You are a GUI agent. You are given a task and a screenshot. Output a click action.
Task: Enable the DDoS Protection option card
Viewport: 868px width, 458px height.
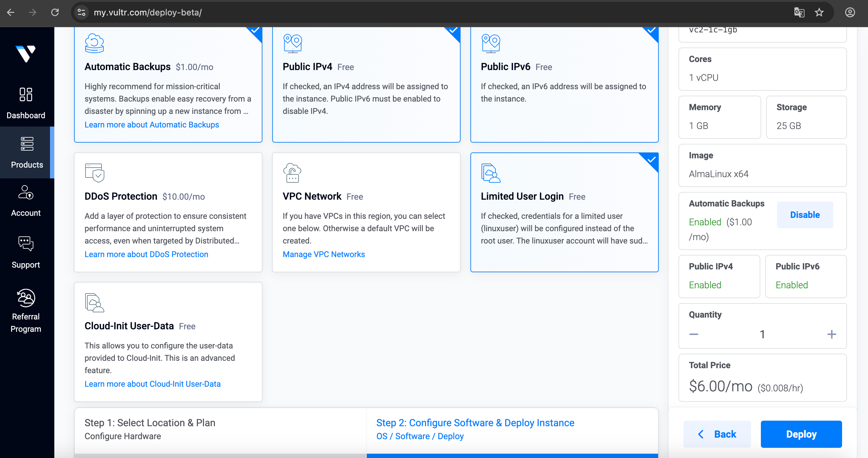pyautogui.click(x=168, y=212)
